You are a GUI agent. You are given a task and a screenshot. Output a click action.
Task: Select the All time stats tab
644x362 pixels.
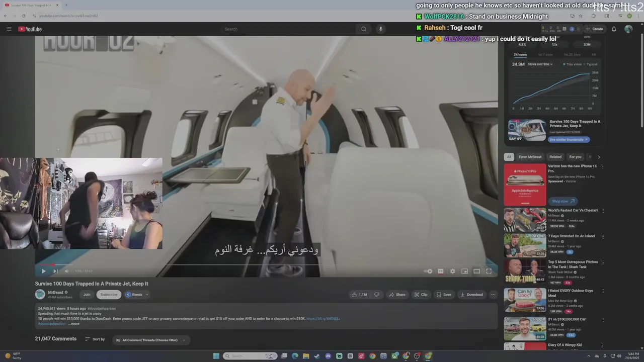(x=594, y=54)
